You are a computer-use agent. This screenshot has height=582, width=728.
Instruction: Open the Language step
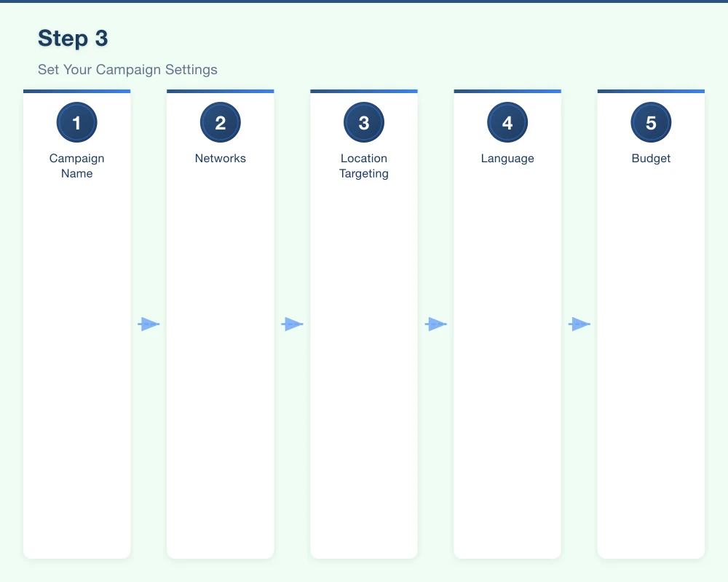[x=507, y=158]
